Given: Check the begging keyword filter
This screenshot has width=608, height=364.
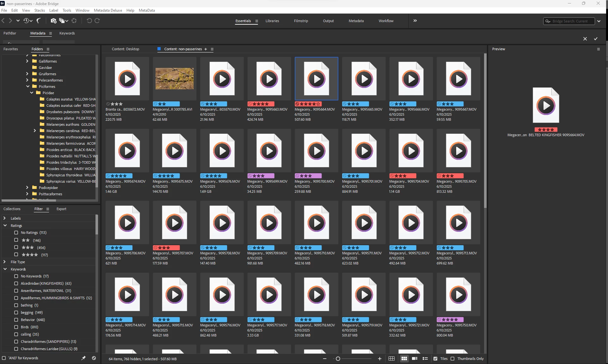Looking at the screenshot, I should (x=16, y=312).
